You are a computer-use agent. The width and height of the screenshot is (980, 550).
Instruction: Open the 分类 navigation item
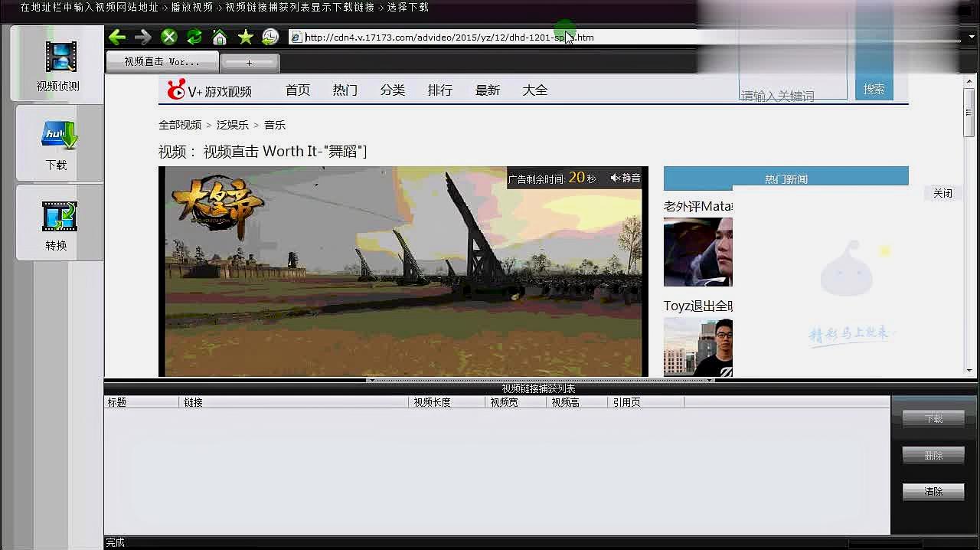tap(393, 90)
